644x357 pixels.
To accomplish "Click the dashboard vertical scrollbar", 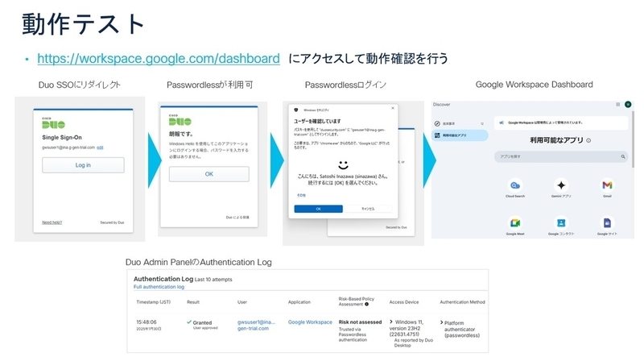I will (x=633, y=140).
